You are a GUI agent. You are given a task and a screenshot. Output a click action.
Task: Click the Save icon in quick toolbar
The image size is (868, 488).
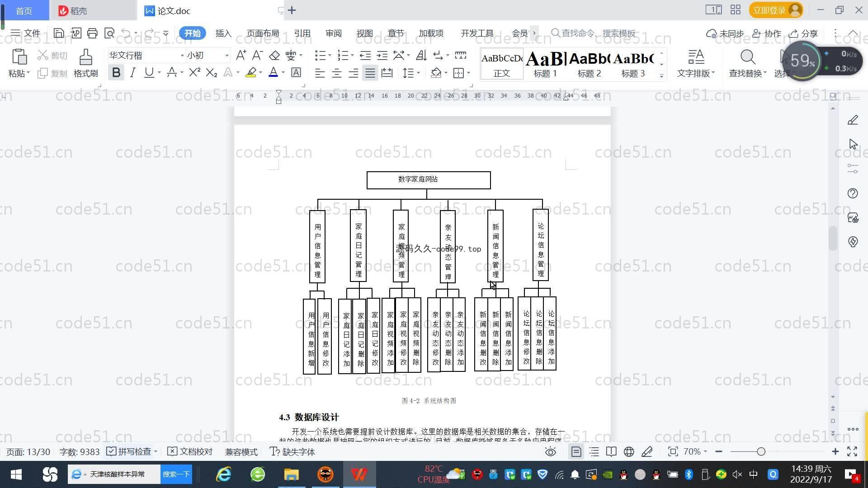pos(58,33)
